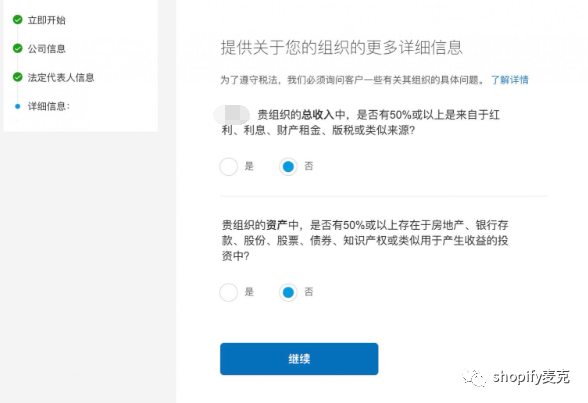Click the heading 提供关于您的组织的更多详细信息

[x=341, y=48]
